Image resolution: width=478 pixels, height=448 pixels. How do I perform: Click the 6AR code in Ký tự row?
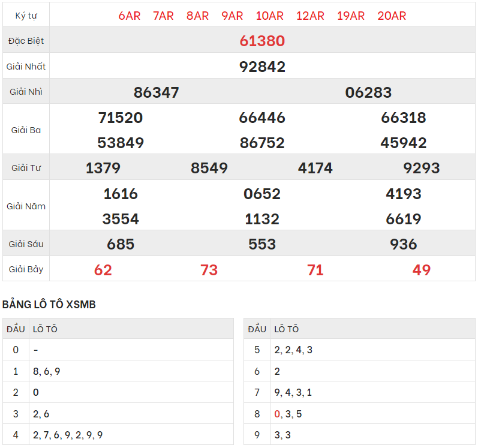pyautogui.click(x=130, y=16)
